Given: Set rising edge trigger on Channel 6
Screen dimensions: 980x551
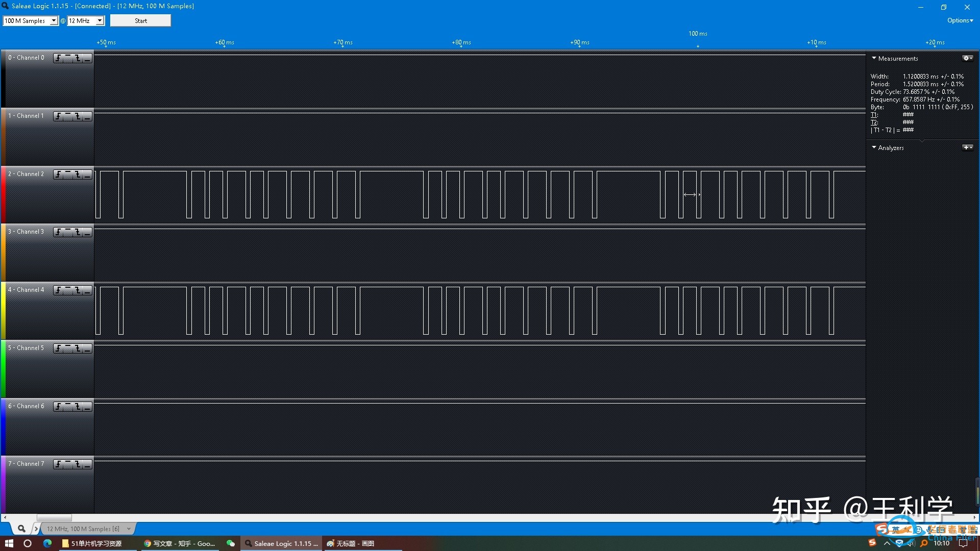Looking at the screenshot, I should (x=58, y=407).
